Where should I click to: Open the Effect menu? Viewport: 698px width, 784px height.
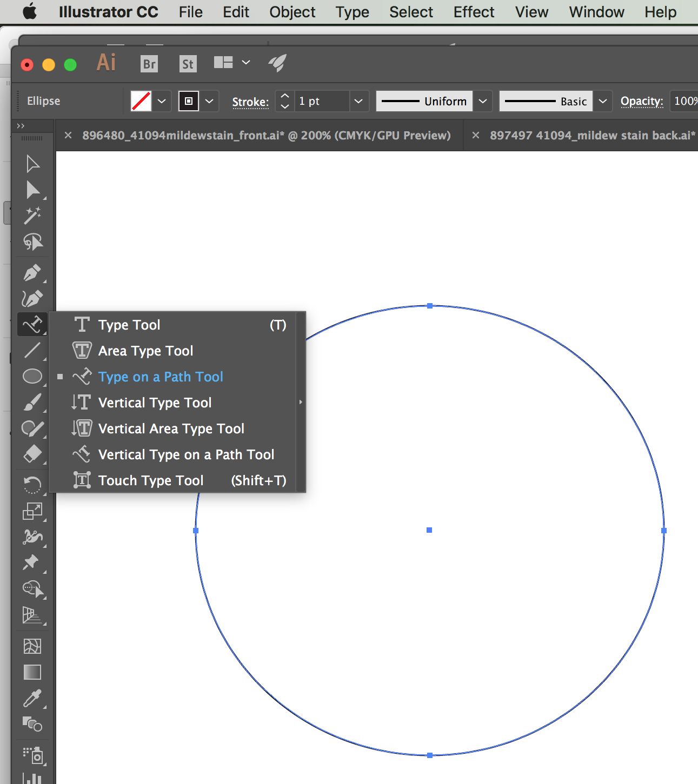(474, 12)
